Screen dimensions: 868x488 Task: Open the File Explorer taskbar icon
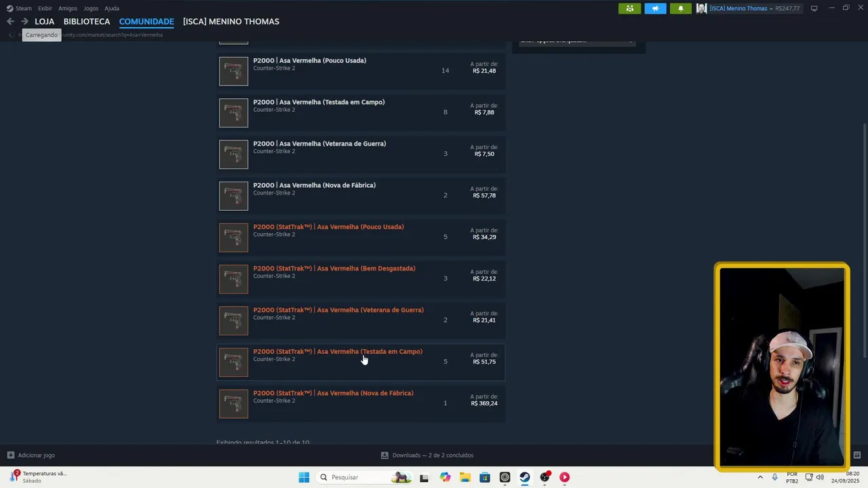coord(465,477)
